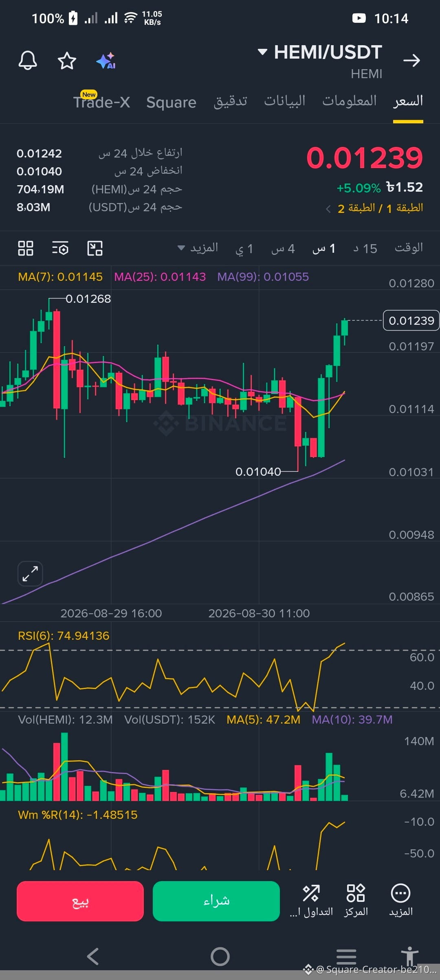Tap the 24h HEMI volume 704.19M

(x=40, y=189)
